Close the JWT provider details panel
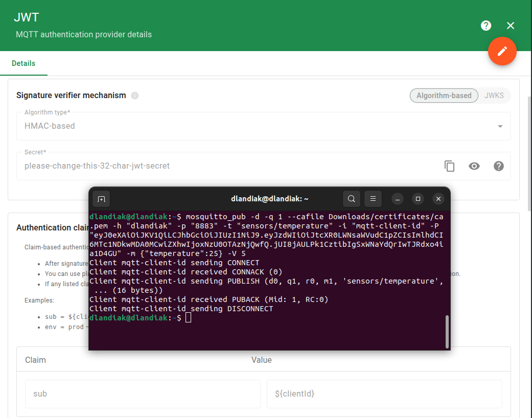 click(511, 26)
